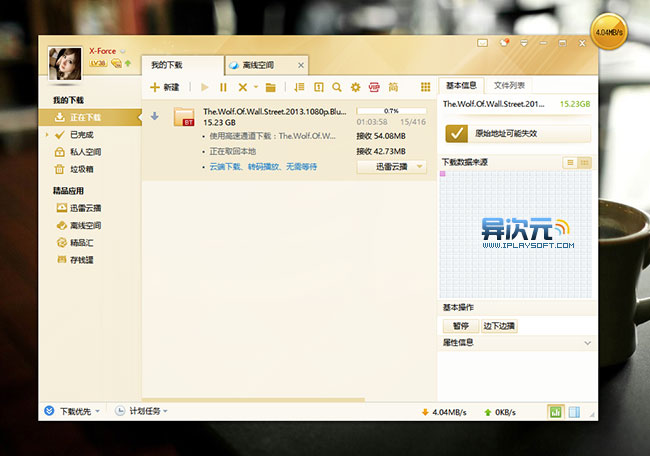650x456 pixels.
Task: Switch data source to list view
Action: tap(570, 163)
